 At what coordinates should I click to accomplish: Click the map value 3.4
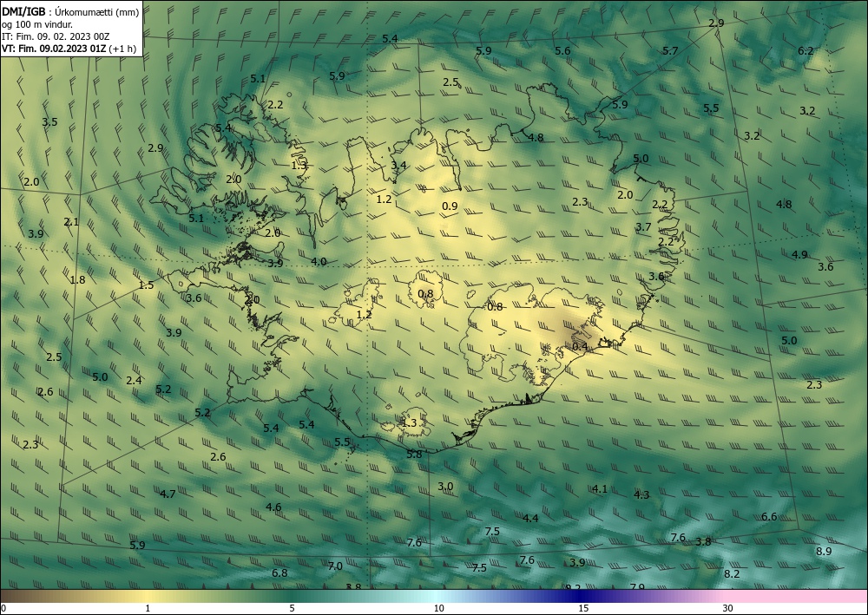[398, 166]
